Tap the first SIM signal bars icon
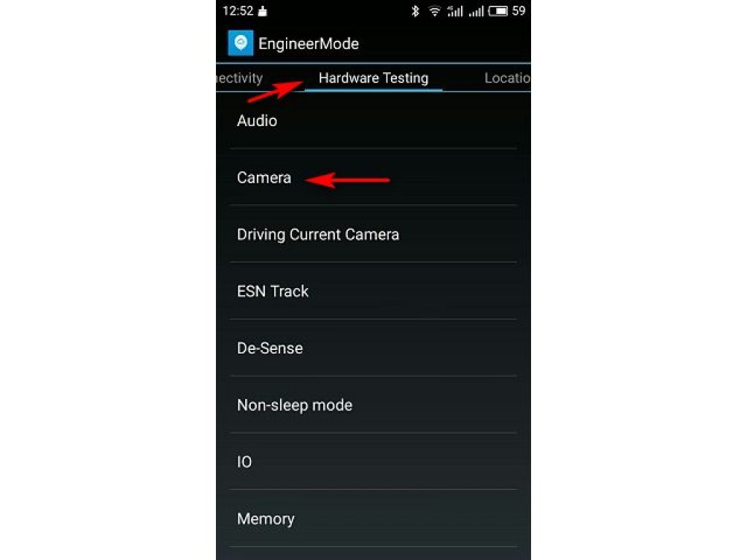The width and height of the screenshot is (747, 560). (455, 10)
